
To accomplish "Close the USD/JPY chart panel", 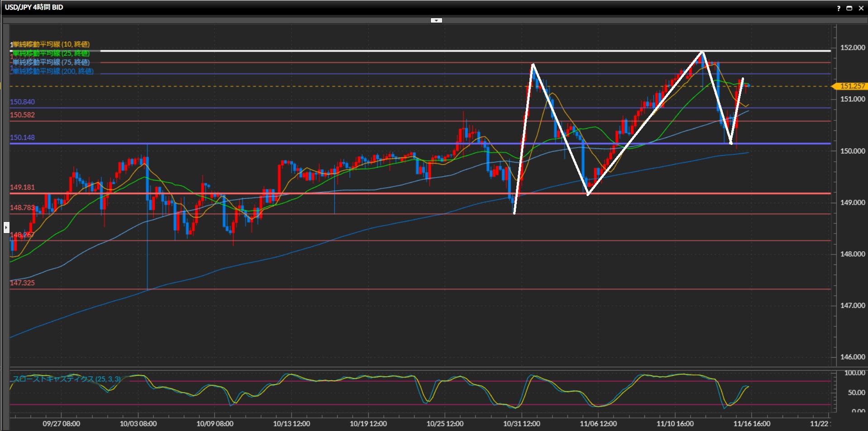I will (861, 8).
